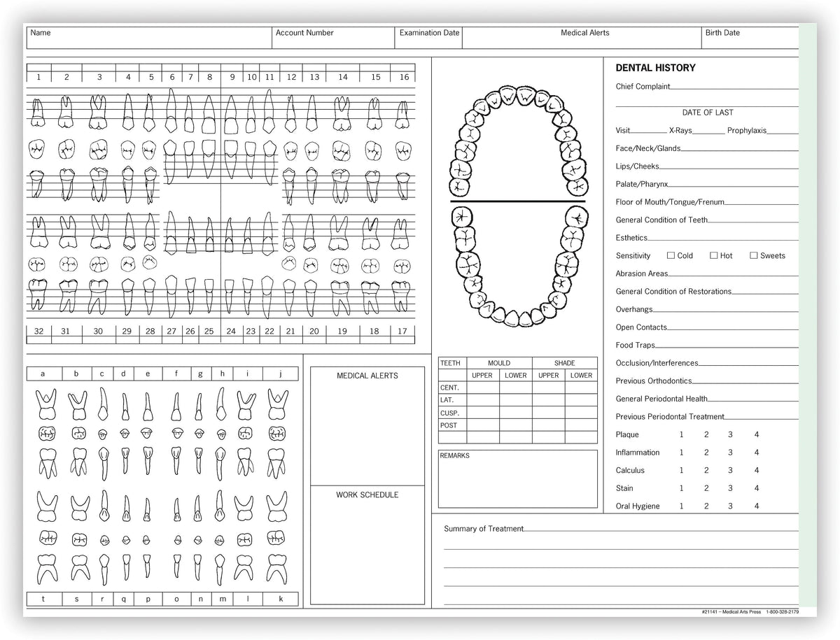Select primary tooth letter k box
The image size is (840, 640).
pyautogui.click(x=280, y=599)
